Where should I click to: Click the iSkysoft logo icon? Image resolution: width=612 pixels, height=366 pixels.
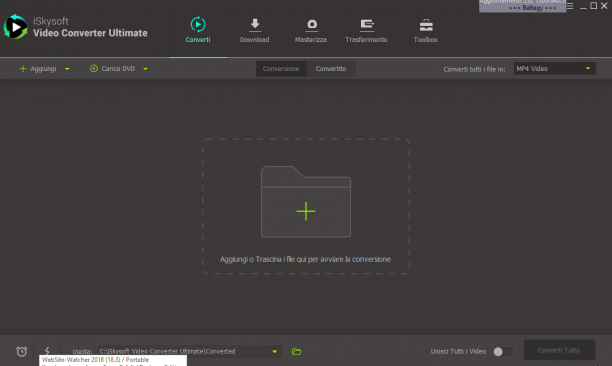click(16, 27)
